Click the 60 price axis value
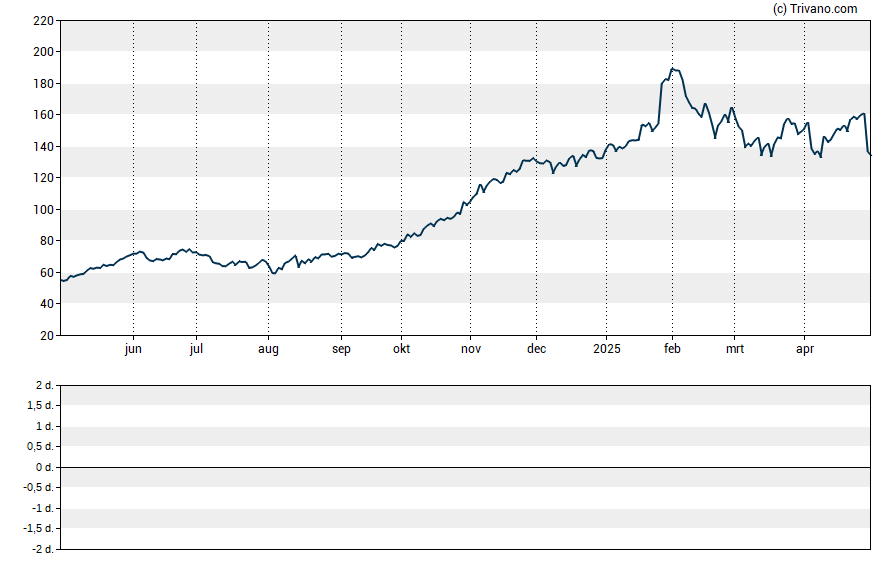The height and width of the screenshot is (565, 888). (x=46, y=272)
